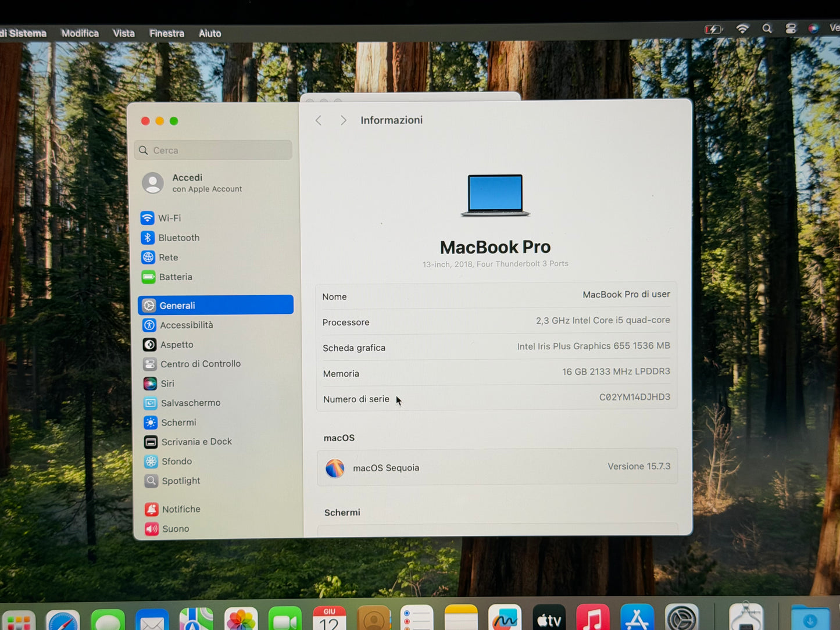840x630 pixels.
Task: Open App Store from the Dock
Action: coord(637,617)
